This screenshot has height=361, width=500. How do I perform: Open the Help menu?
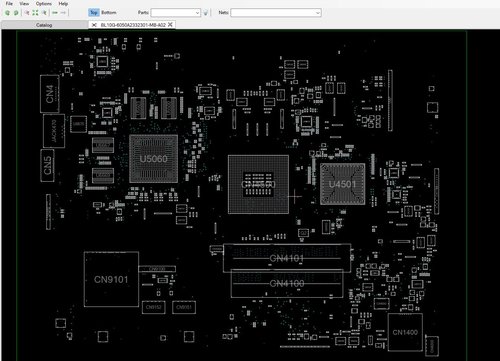[x=63, y=3]
